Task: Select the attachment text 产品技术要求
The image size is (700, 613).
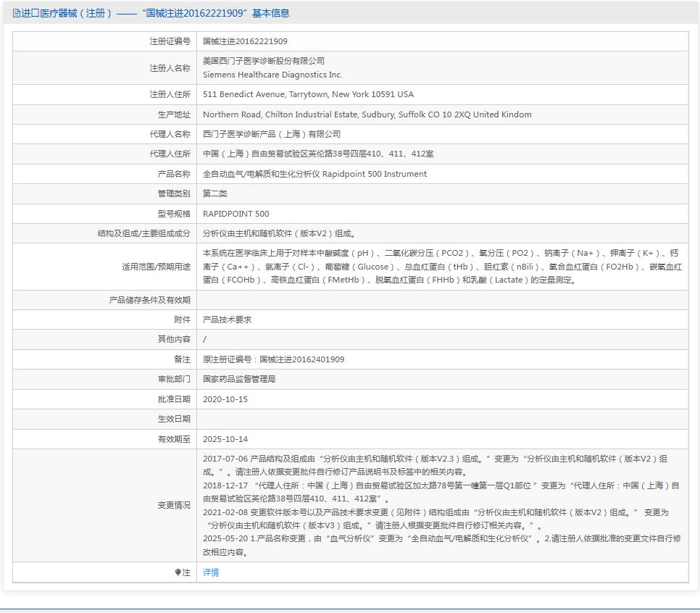Action: tap(227, 320)
